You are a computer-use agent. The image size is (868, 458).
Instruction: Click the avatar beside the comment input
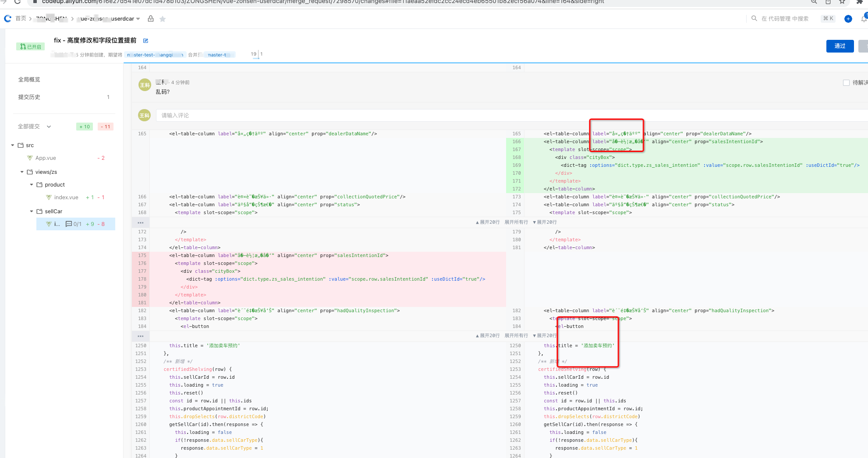click(145, 116)
